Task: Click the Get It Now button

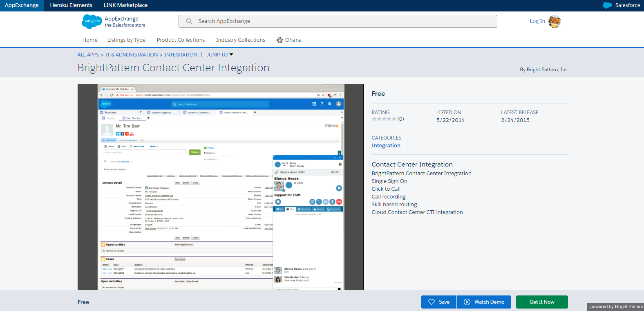Action: (542, 302)
